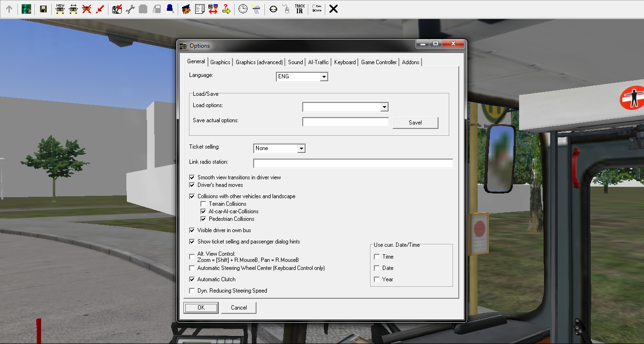Disable Driver's head moves checkbox
The width and height of the screenshot is (644, 344).
pos(192,185)
